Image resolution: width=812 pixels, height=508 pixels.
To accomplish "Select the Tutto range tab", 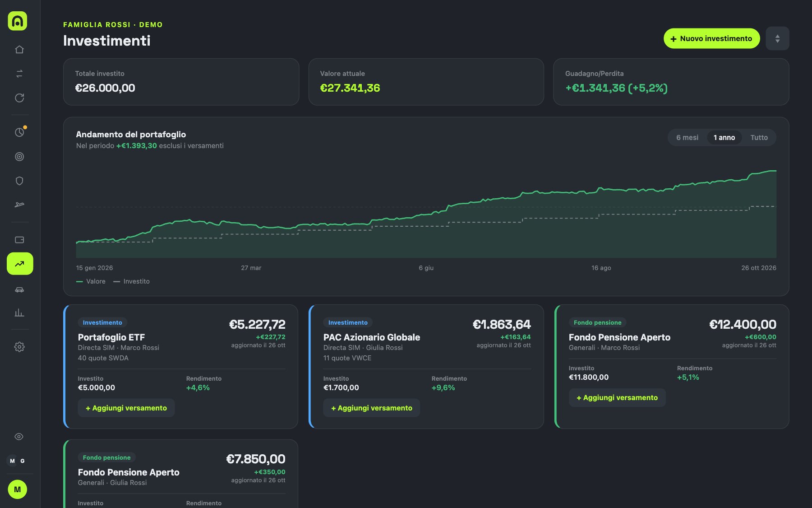I will click(759, 138).
